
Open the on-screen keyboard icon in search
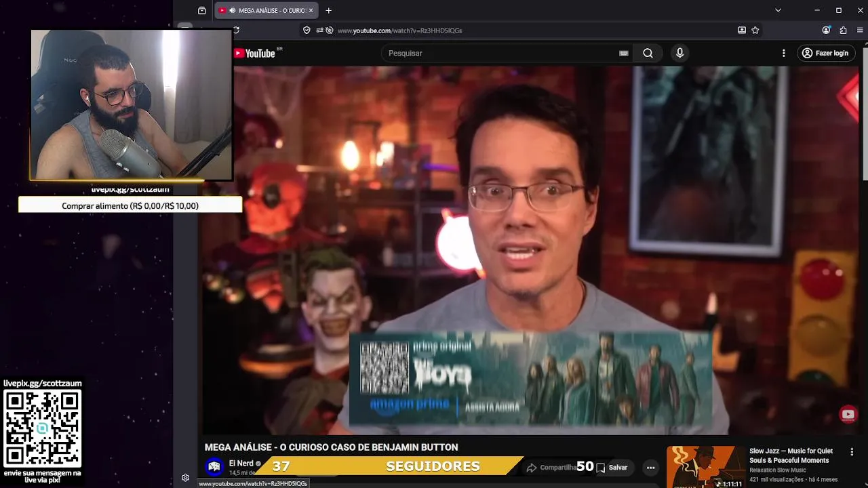pyautogui.click(x=624, y=53)
